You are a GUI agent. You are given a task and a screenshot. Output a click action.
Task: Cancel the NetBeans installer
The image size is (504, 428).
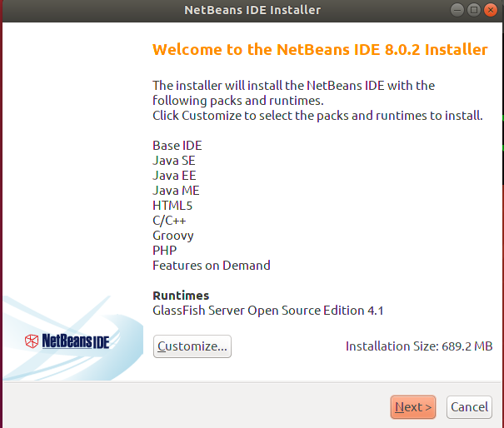[x=469, y=407]
